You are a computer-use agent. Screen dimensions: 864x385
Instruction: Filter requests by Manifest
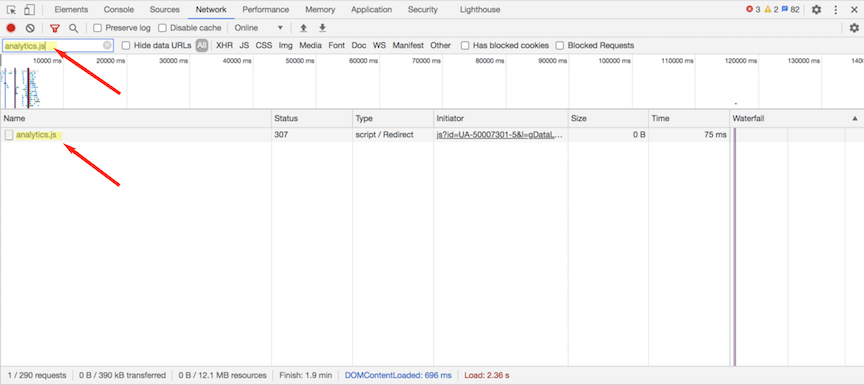coord(408,45)
